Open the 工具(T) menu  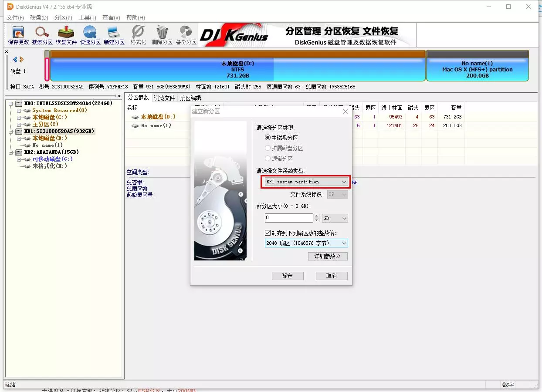click(87, 17)
